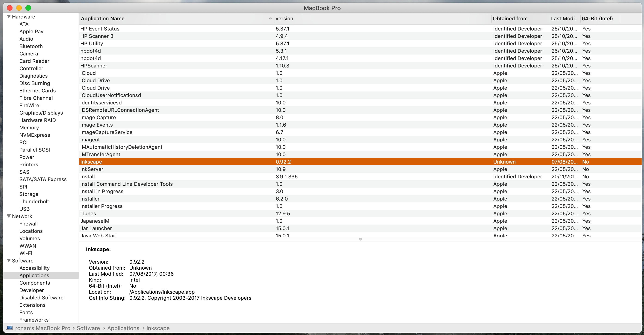Select the IMAutomaticHistoryDeletionAgent row

click(x=360, y=147)
